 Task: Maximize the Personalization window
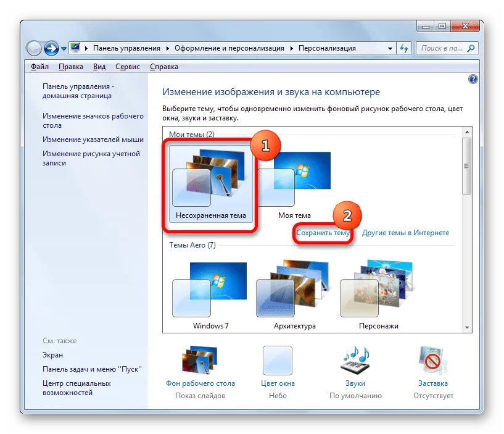442,27
